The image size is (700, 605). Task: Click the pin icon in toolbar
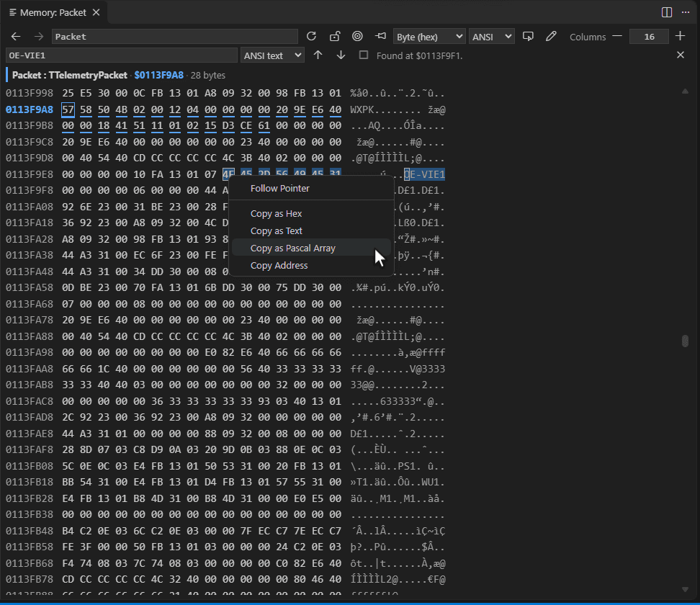click(x=380, y=37)
